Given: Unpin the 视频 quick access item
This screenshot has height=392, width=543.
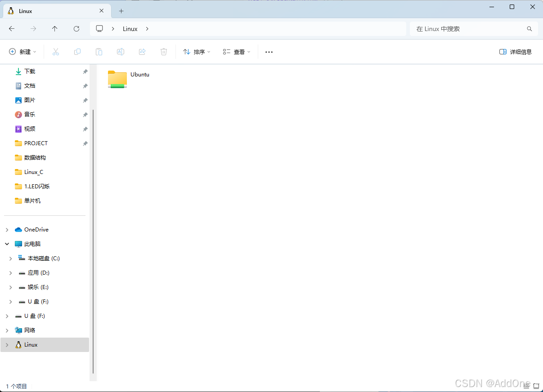Looking at the screenshot, I should pyautogui.click(x=85, y=129).
